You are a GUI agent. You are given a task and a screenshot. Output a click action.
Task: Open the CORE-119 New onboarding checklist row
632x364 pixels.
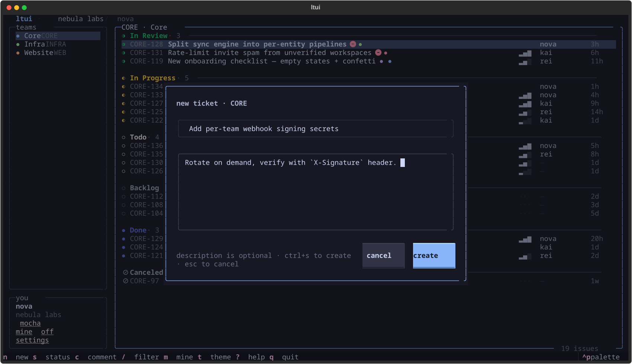pos(369,61)
